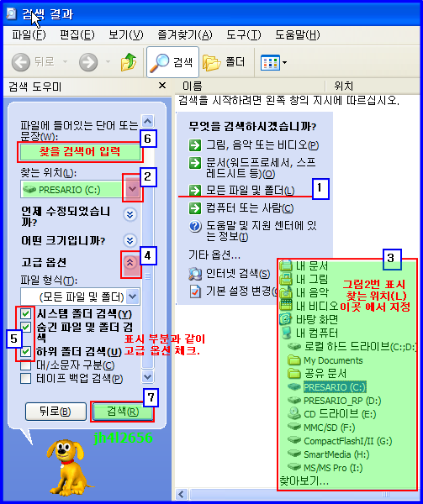Screen dimensions: 423x504
Task: Click the Back arrow toolbar icon
Action: pyautogui.click(x=21, y=62)
